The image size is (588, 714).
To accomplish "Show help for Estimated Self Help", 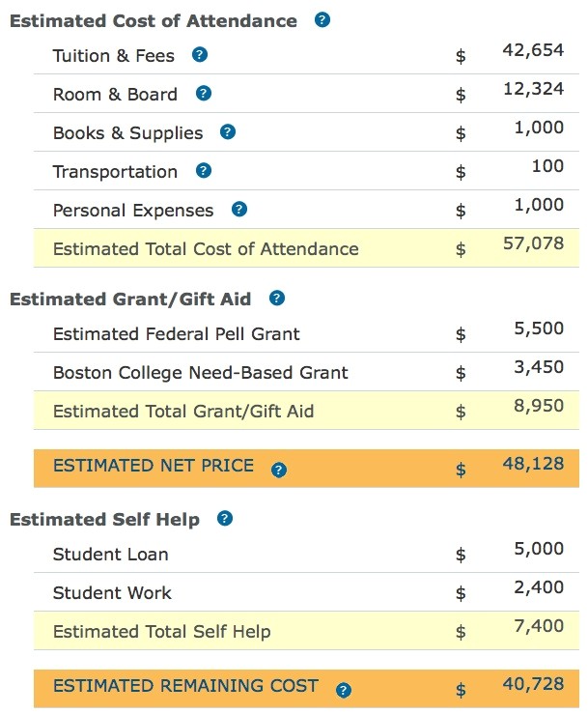I will point(225,519).
